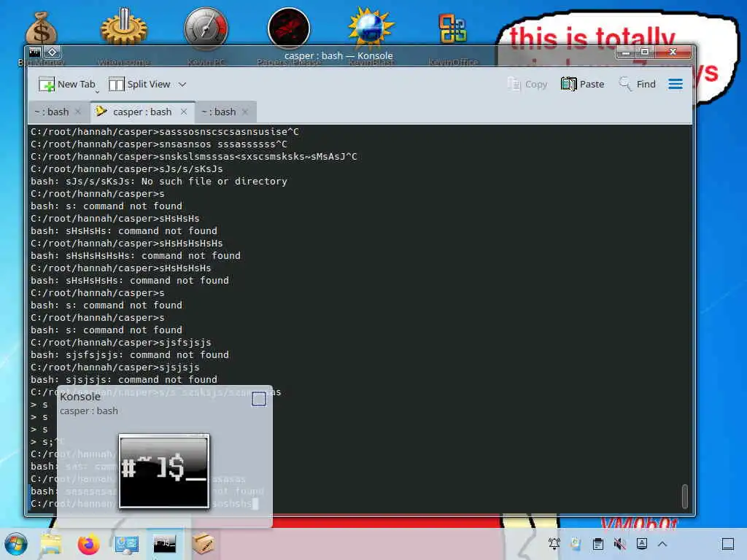Click the terminal vertical scrollbar handle
The height and width of the screenshot is (560, 747).
[x=684, y=496]
